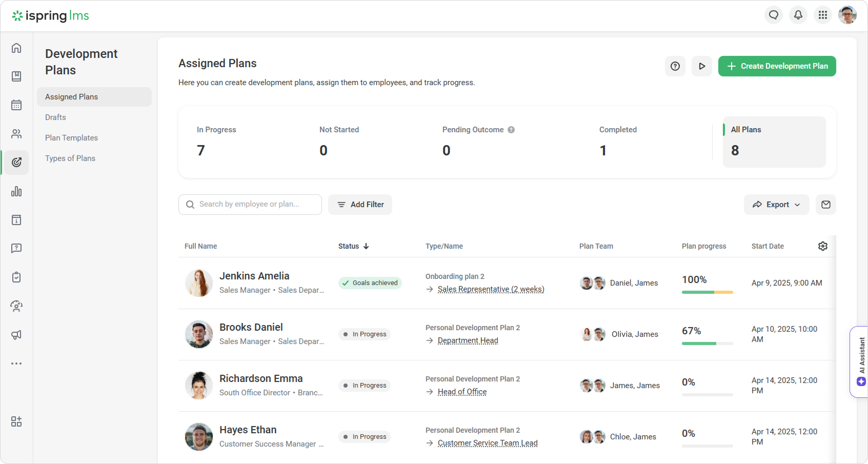This screenshot has width=868, height=464.
Task: Open the home icon in sidebar
Action: pos(16,48)
